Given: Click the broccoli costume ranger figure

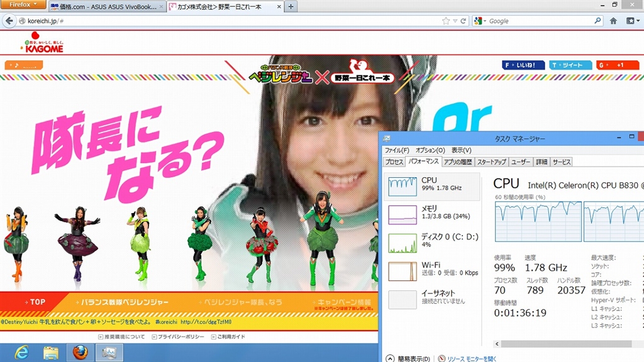Looking at the screenshot, I should click(x=200, y=243).
